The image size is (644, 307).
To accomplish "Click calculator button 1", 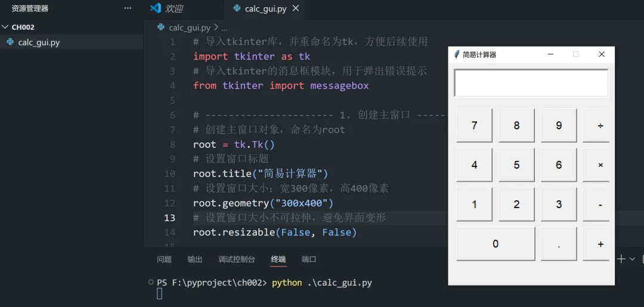I will [x=475, y=204].
